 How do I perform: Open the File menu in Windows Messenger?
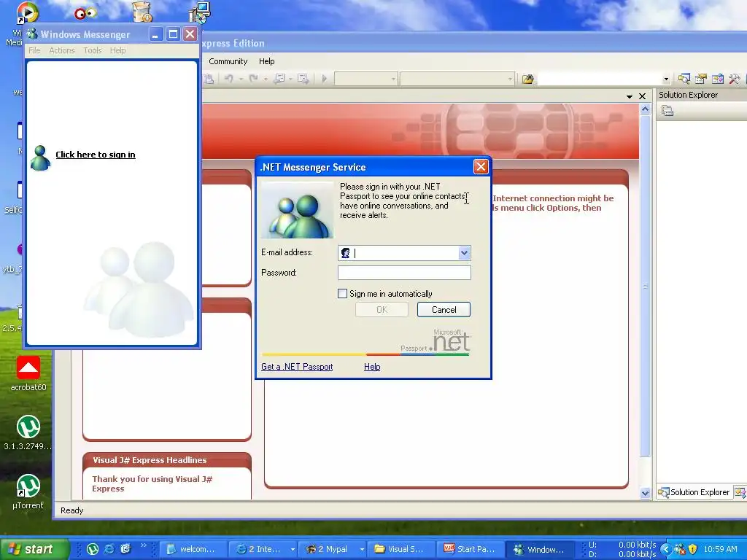click(34, 50)
